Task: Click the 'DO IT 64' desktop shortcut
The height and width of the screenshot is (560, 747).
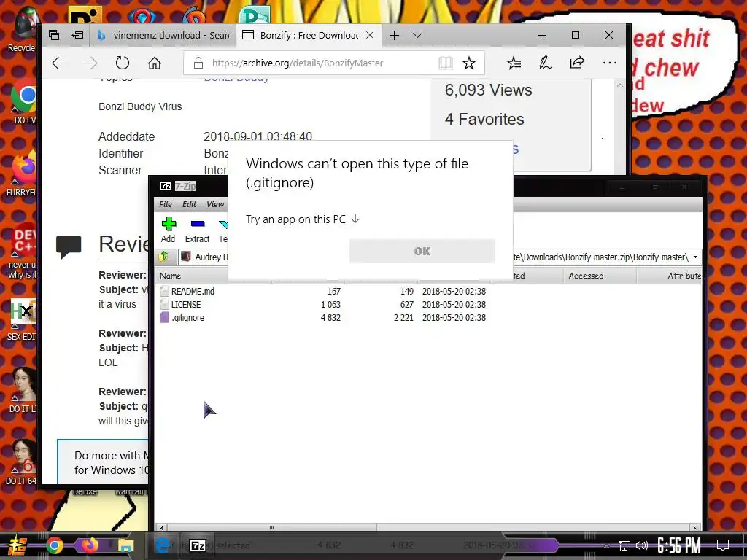Action: click(x=22, y=462)
